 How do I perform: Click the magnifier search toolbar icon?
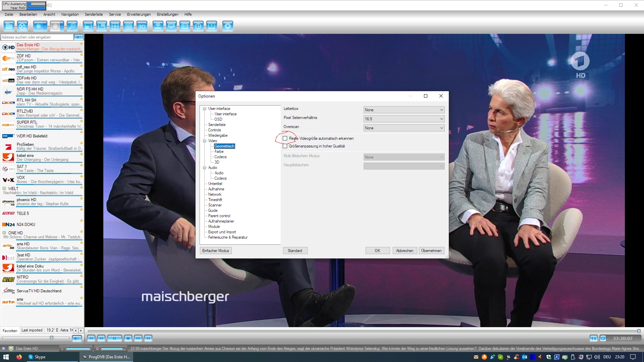pyautogui.click(x=72, y=26)
